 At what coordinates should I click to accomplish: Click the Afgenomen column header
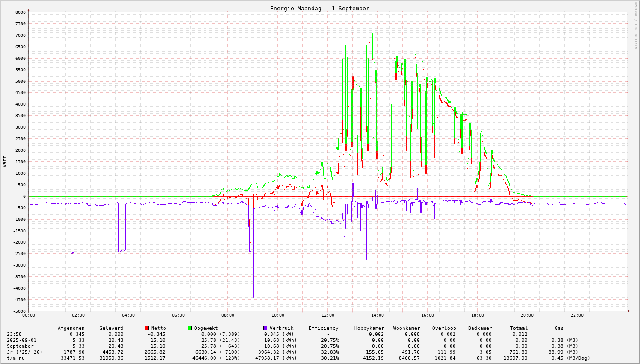tap(71, 328)
